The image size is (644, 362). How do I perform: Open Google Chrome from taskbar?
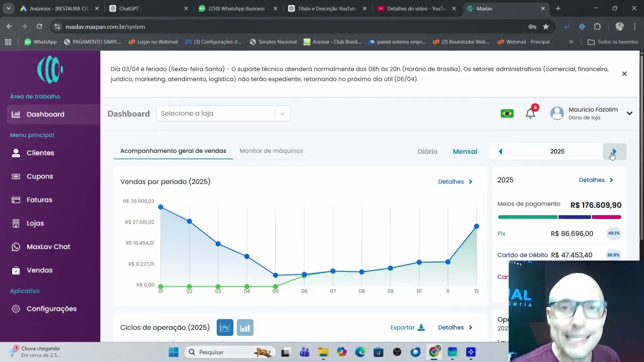coord(434,352)
